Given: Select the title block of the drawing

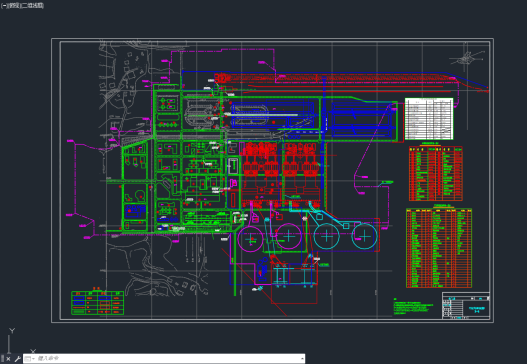Looking at the screenshot, I should coord(465,305).
